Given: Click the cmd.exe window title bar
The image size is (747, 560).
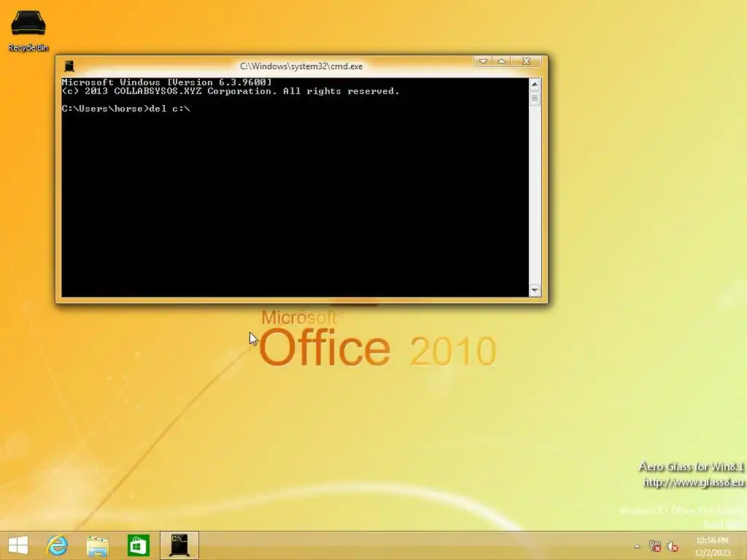Looking at the screenshot, I should click(301, 66).
